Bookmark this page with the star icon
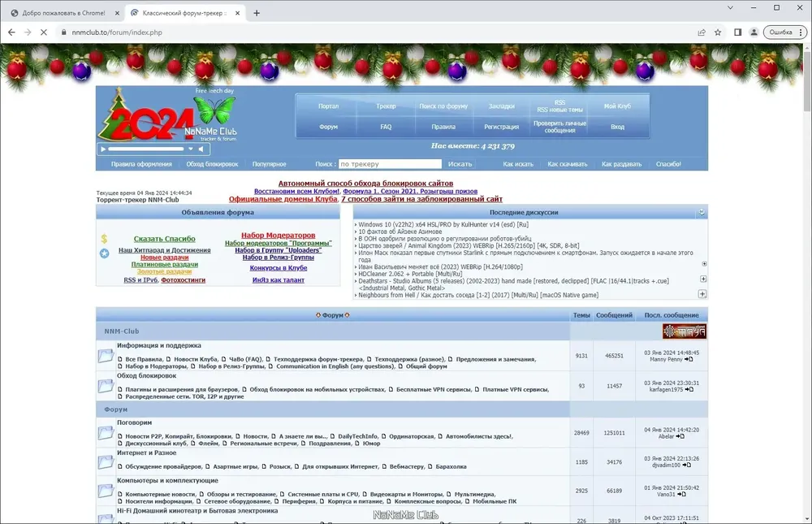 click(x=718, y=32)
